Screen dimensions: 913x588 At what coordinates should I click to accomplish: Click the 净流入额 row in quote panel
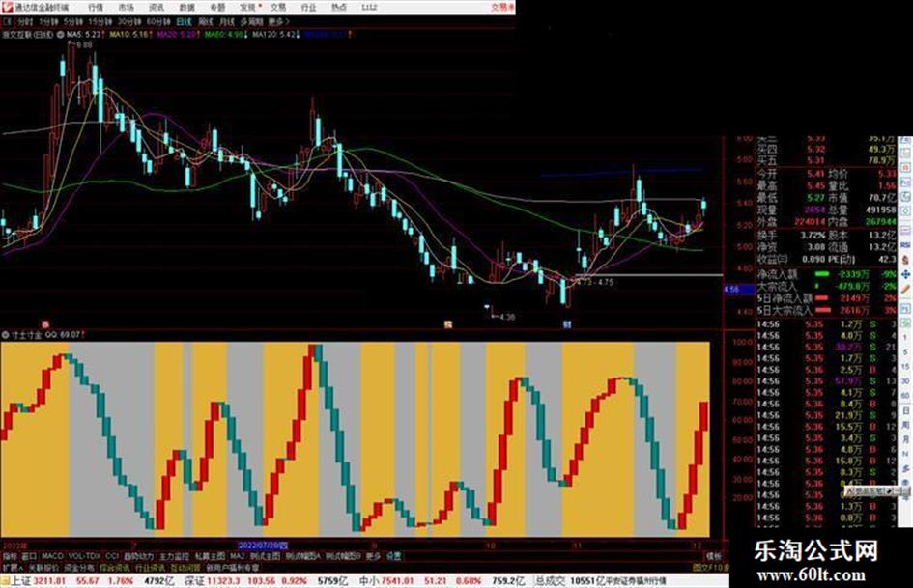[826, 274]
